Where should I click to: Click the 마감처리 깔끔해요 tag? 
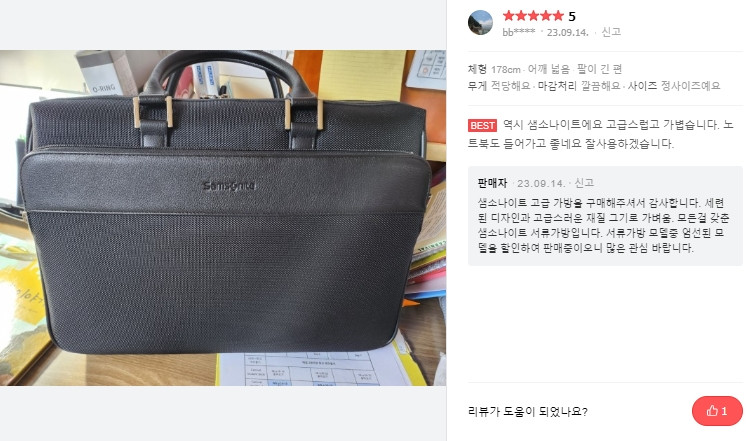pyautogui.click(x=579, y=86)
